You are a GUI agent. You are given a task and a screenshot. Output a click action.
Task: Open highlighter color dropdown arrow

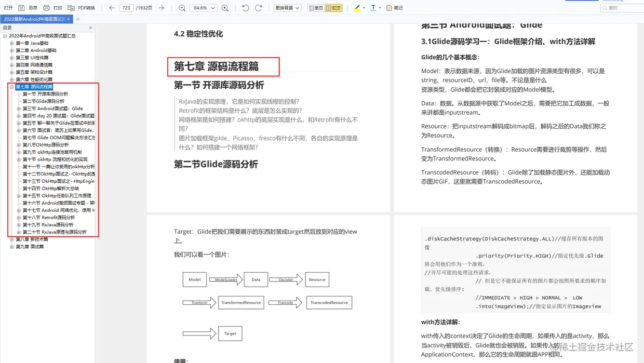click(364, 8)
